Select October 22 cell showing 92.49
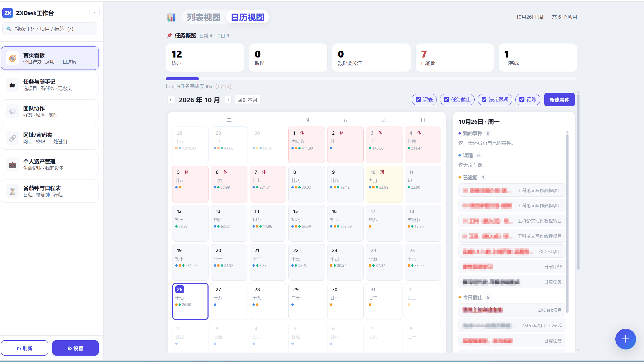This screenshot has width=644, height=362. tap(307, 262)
